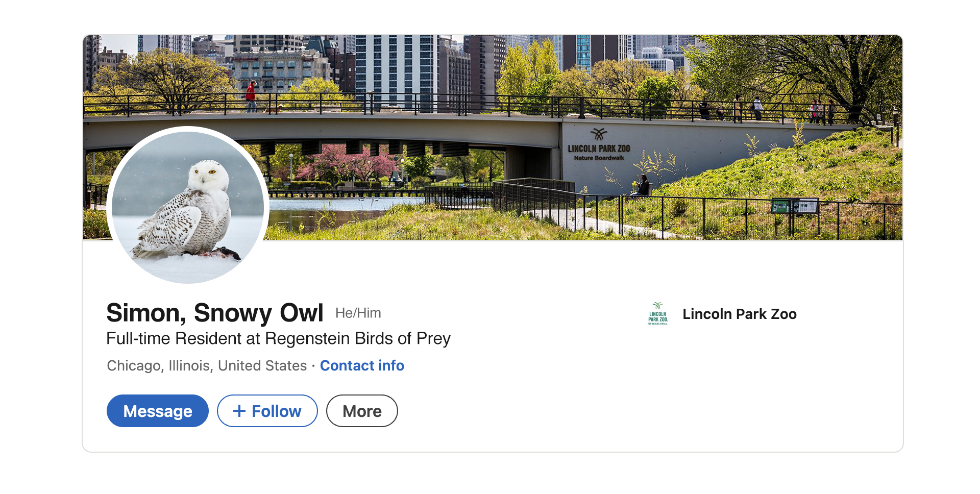980x494 pixels.
Task: Click the zoo emblem above the Nature Boardwalk sign
Action: 599,134
